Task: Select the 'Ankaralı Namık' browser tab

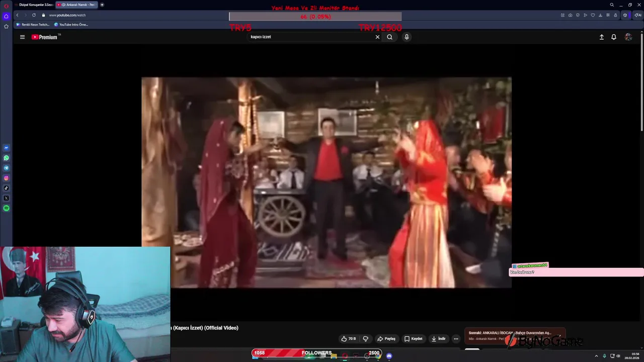Action: coord(76,5)
